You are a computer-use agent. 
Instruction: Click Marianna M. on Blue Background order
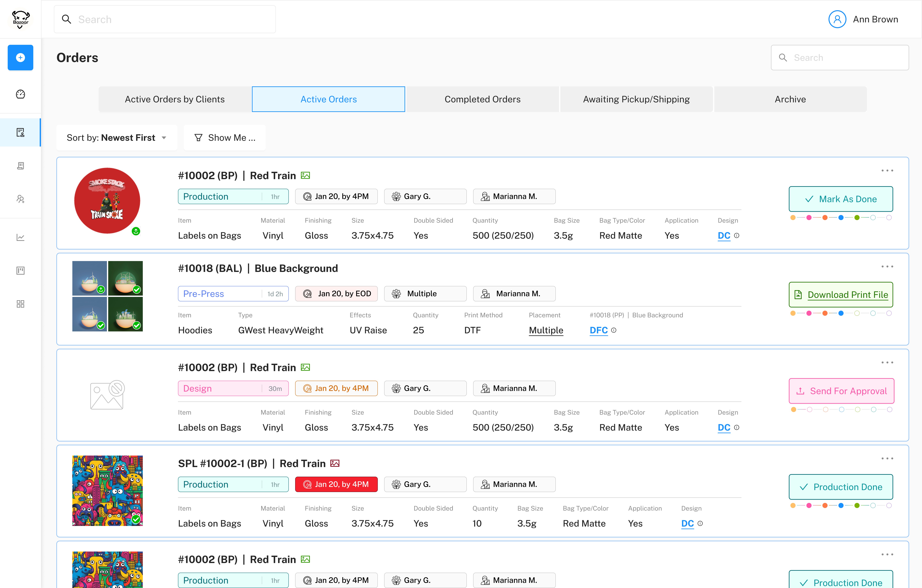pyautogui.click(x=514, y=294)
